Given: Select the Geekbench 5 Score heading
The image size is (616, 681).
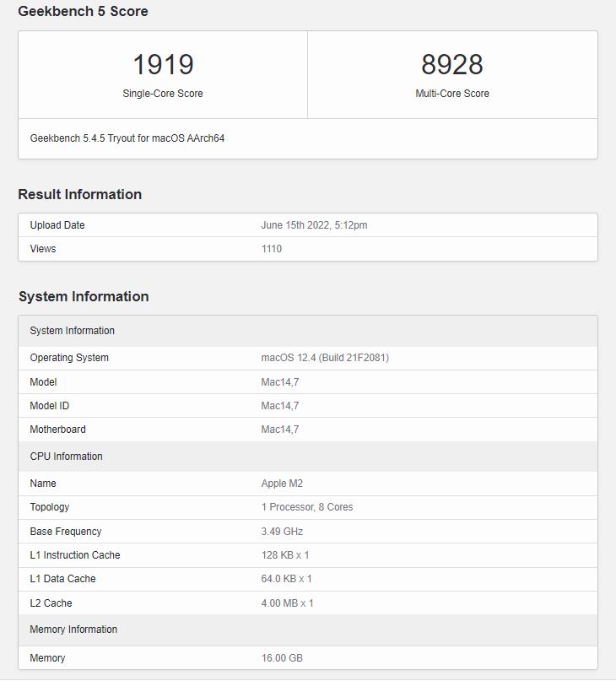Looking at the screenshot, I should (x=83, y=12).
